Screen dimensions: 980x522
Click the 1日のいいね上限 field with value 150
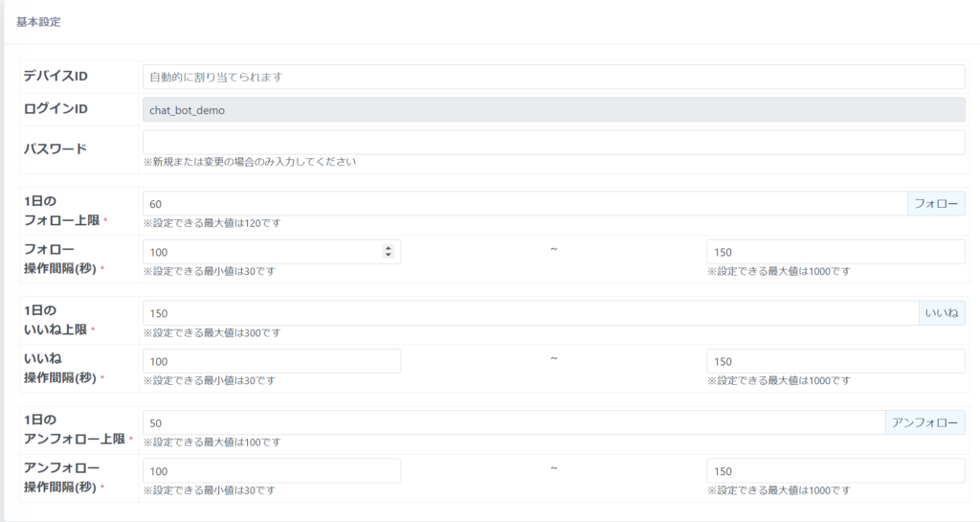point(529,313)
